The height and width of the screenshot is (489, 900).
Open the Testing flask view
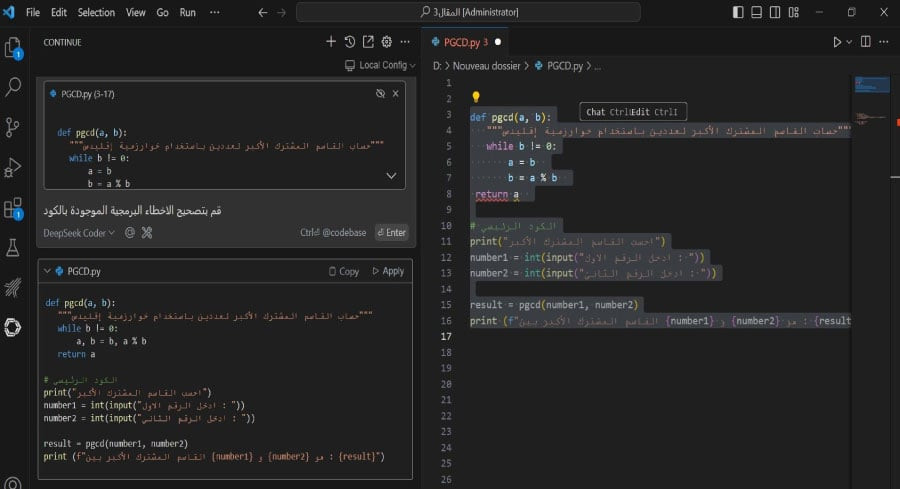(13, 248)
